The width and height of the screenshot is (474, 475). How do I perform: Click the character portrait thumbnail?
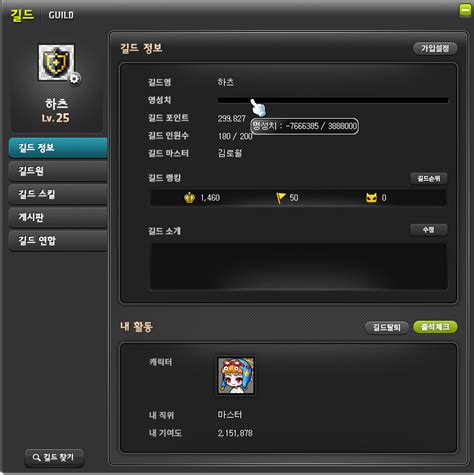[x=236, y=375]
